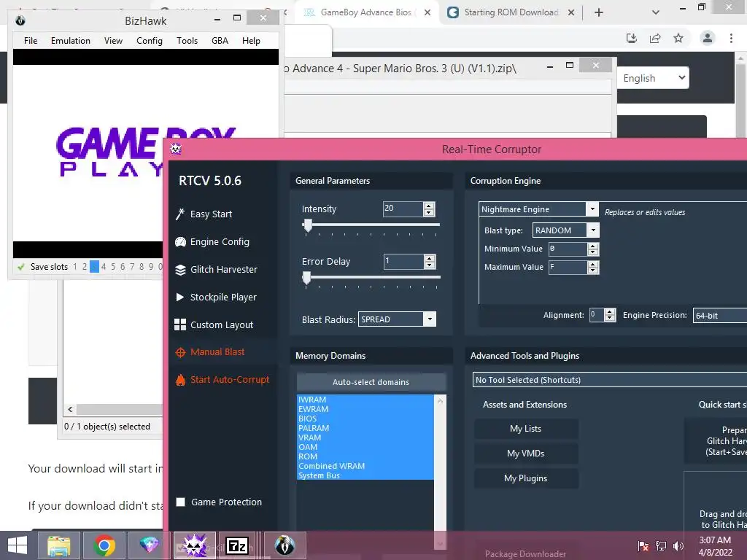This screenshot has height=560, width=747.
Task: Open Chrome tab search chevron
Action: [656, 12]
